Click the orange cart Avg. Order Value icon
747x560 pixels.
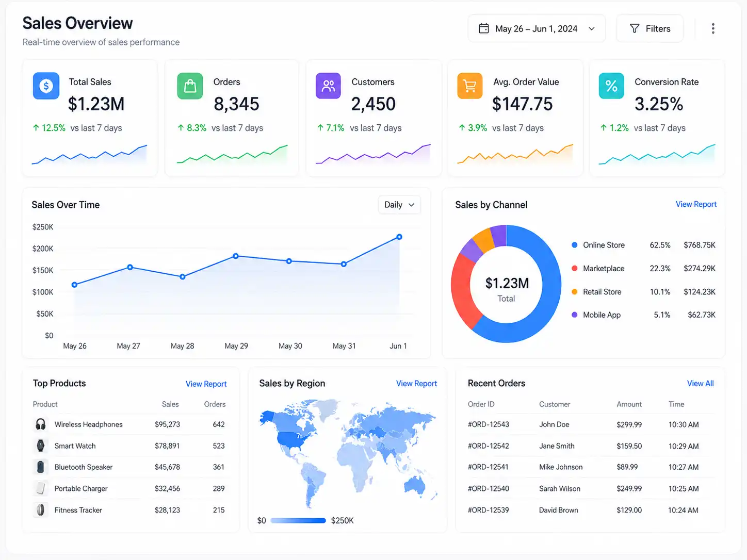point(469,86)
